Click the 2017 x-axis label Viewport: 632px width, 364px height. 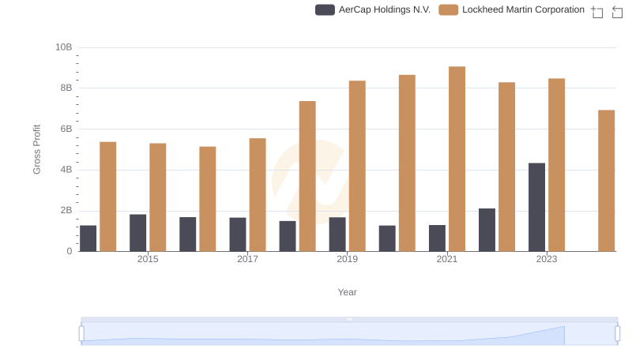[247, 259]
